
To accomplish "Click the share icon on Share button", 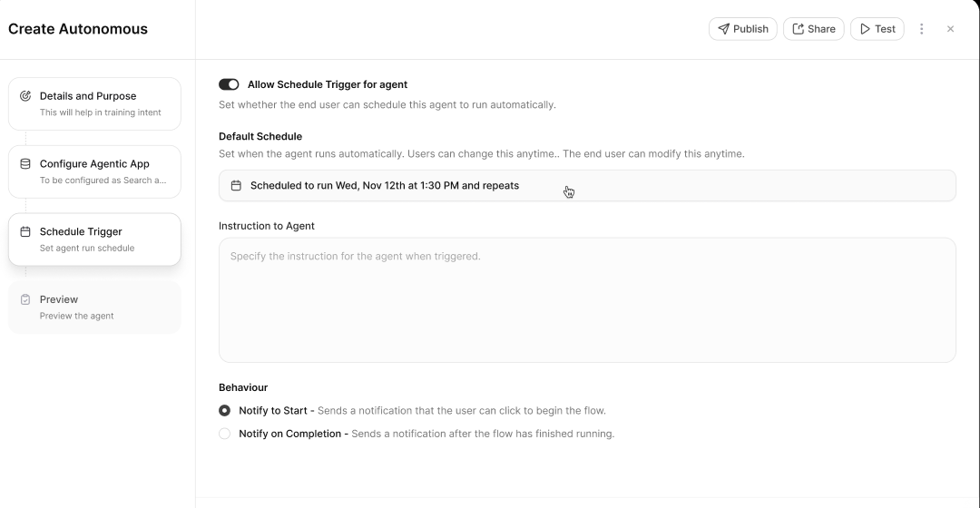I will pyautogui.click(x=799, y=29).
